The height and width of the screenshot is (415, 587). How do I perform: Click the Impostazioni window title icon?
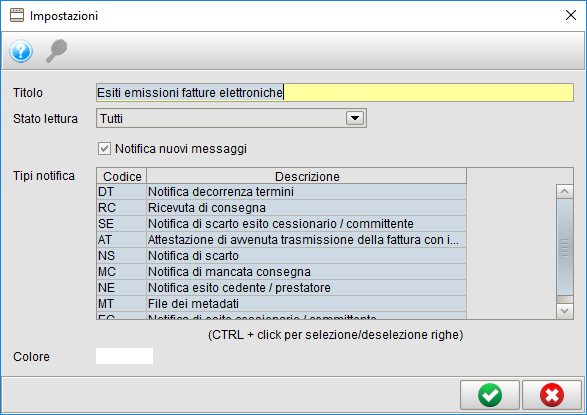coord(17,15)
